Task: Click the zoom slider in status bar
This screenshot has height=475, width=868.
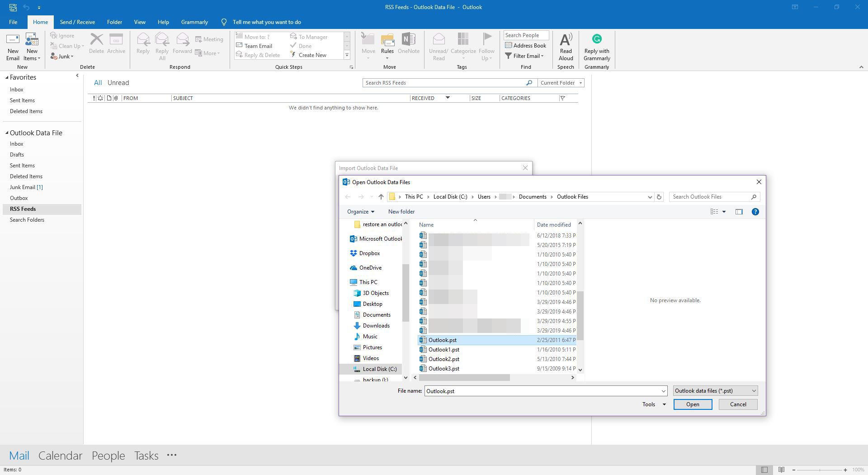Action: pyautogui.click(x=819, y=470)
